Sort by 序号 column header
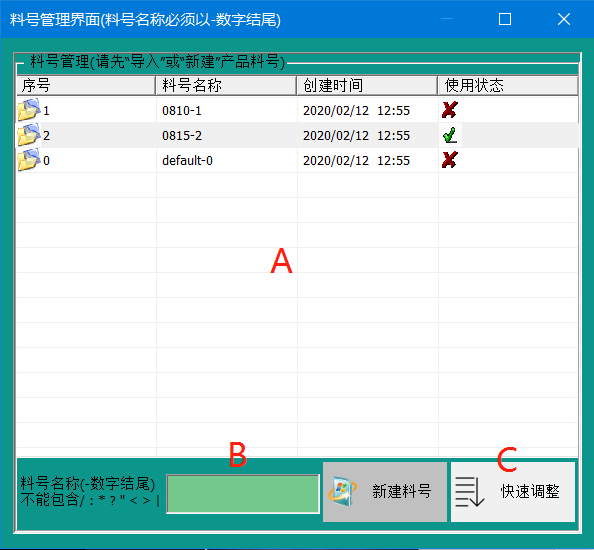The height and width of the screenshot is (550, 594). 86,86
